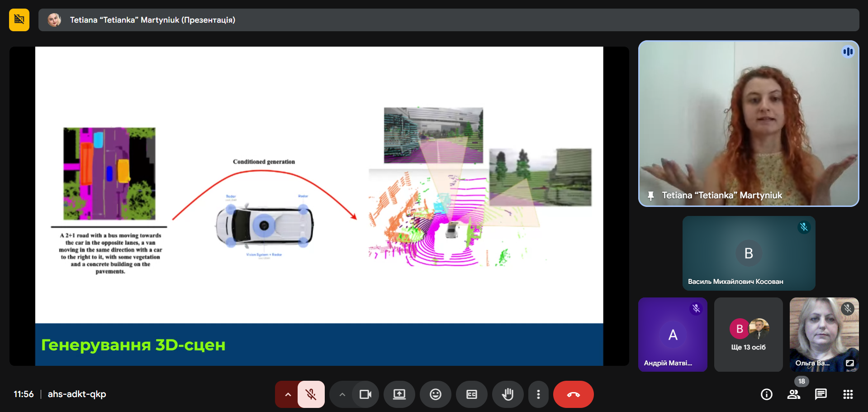The image size is (868, 412).
Task: Open the in-call chat panel
Action: (821, 394)
